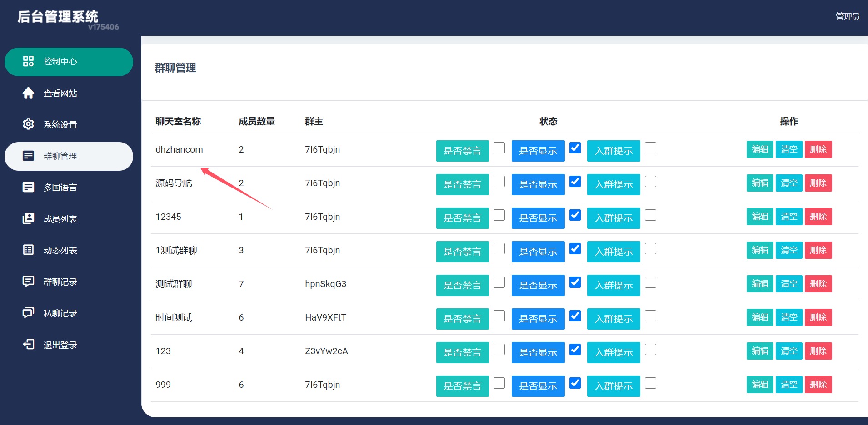Image resolution: width=868 pixels, height=425 pixels.
Task: Tick the 入群提示 checkbox for 测试群聊
Action: [650, 282]
